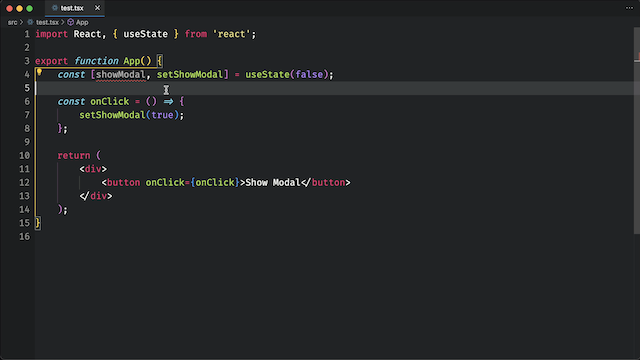Viewport: 640px width, 360px height.
Task: Click the App function name on line 3
Action: [x=132, y=61]
